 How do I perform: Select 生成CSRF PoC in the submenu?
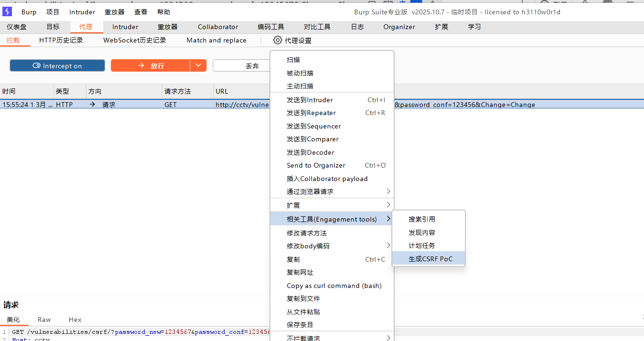pyautogui.click(x=428, y=259)
